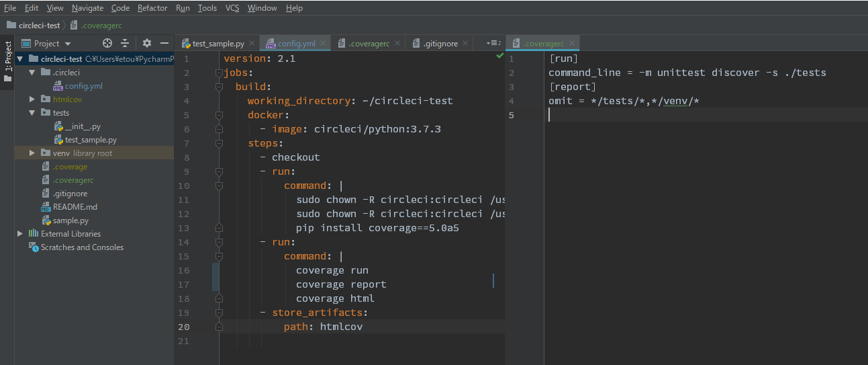Click the External Libraries icon
Screen dimensions: 868x365
(34, 234)
